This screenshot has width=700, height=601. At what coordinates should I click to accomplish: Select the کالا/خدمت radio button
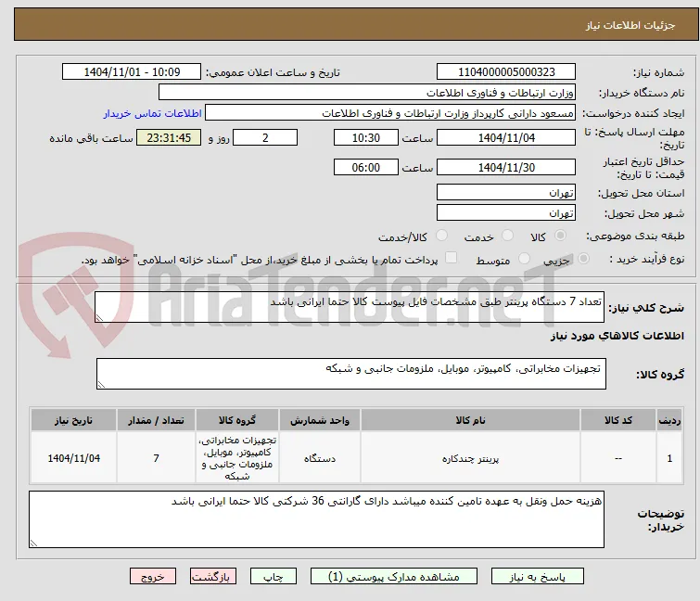pyautogui.click(x=441, y=236)
